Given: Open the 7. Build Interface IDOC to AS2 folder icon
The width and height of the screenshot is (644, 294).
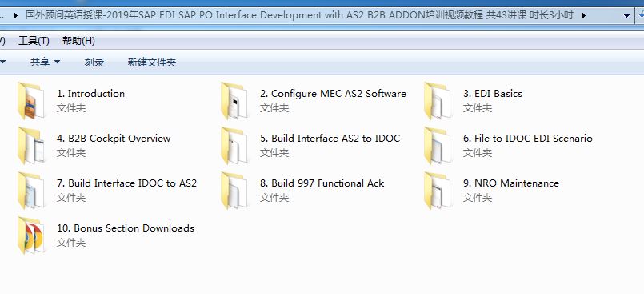Looking at the screenshot, I should (x=31, y=191).
